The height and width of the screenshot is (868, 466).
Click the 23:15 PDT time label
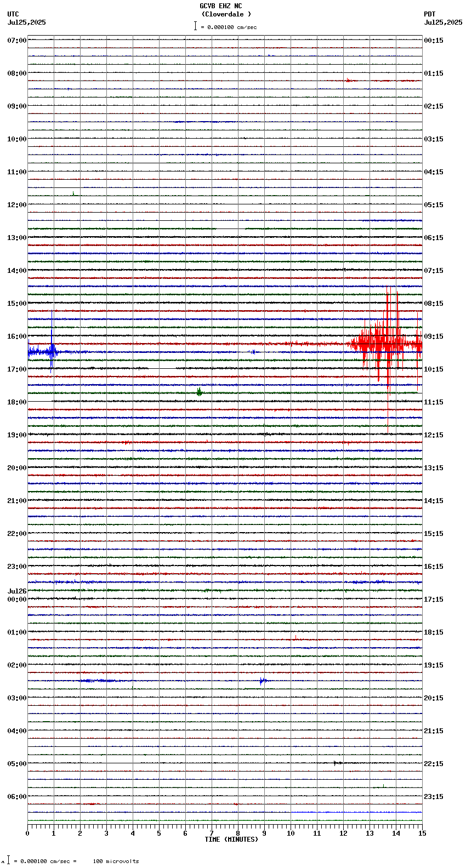(x=434, y=797)
